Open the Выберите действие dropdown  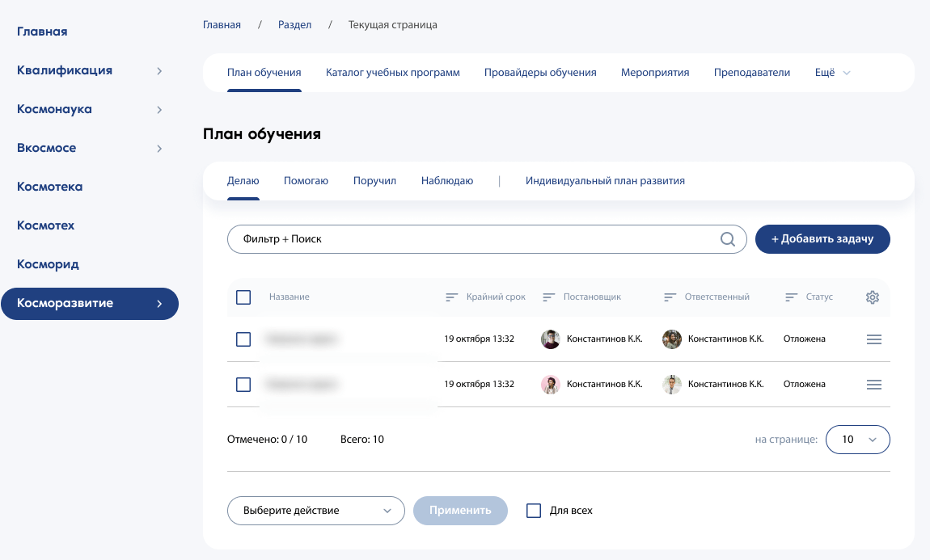pos(316,511)
